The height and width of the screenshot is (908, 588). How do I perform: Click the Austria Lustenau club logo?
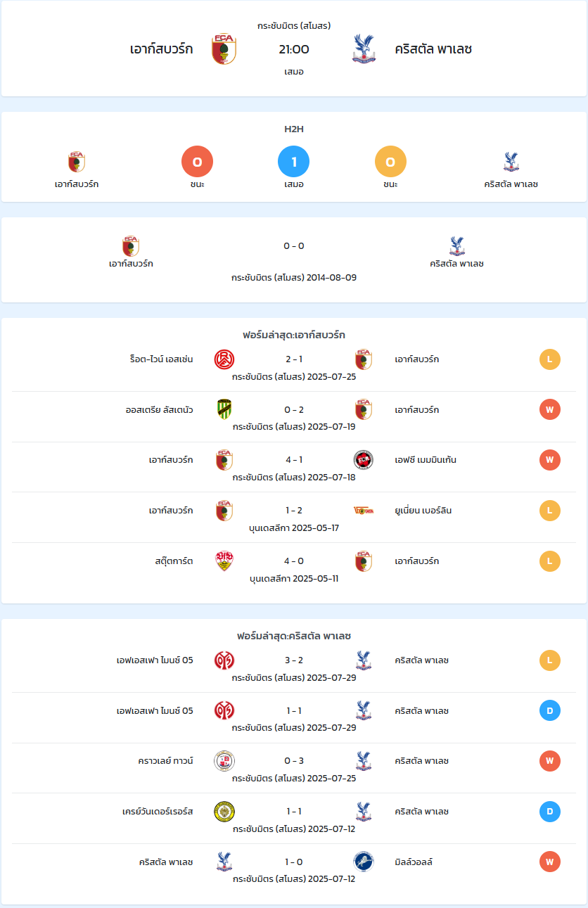coord(224,410)
